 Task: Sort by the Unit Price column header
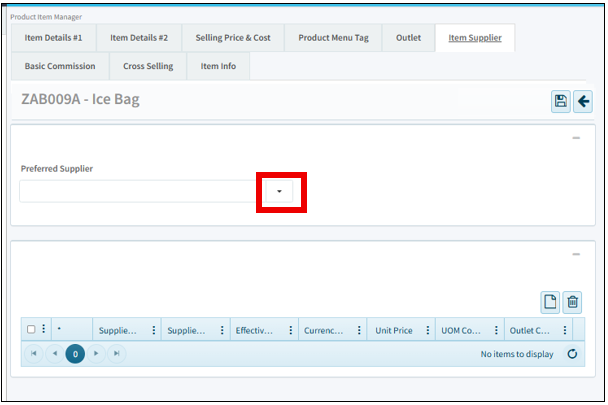(x=393, y=330)
